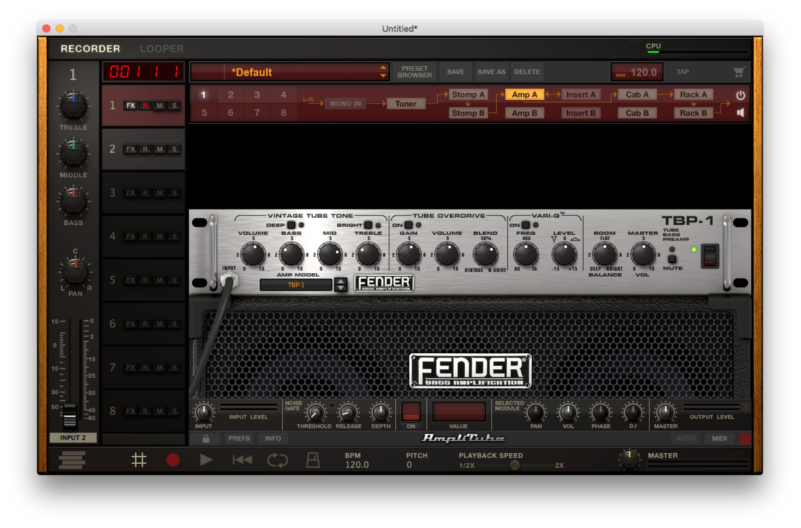Select the Stomp A module

coord(468,94)
